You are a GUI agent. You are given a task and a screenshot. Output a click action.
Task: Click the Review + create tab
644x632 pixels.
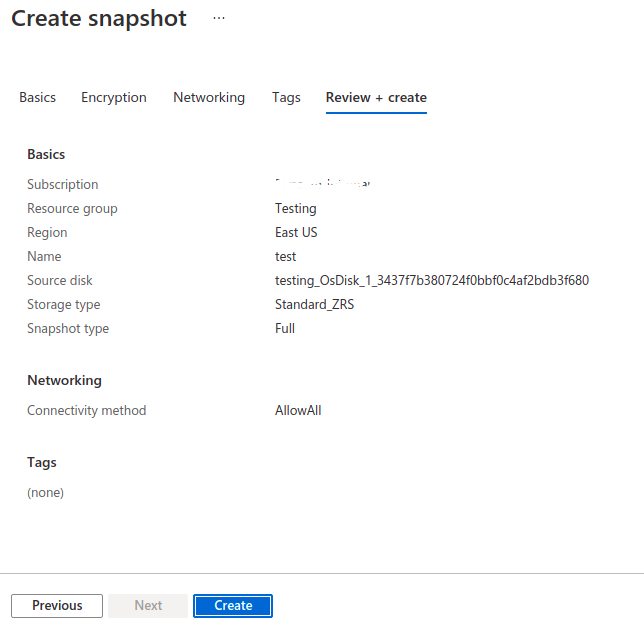pos(376,97)
